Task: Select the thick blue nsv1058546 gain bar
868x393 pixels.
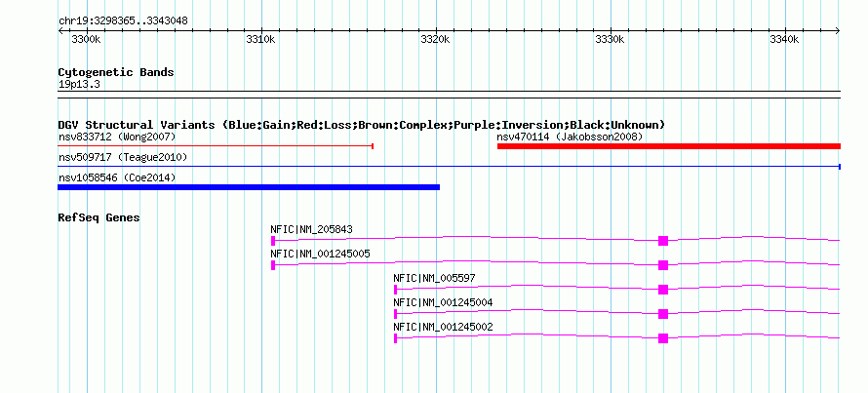Action: [249, 187]
